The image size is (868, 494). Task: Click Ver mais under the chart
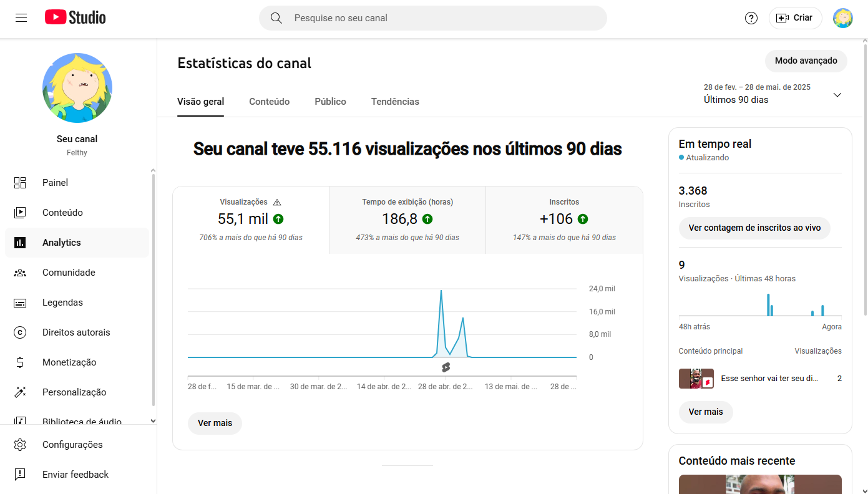[x=215, y=423]
